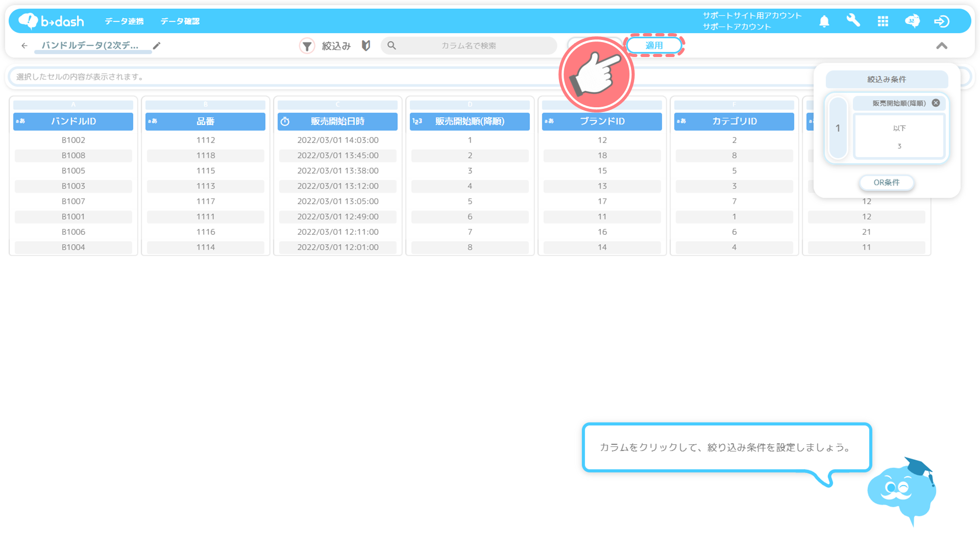Click the support chat mascot icon in header
The width and height of the screenshot is (980, 551).
(912, 21)
